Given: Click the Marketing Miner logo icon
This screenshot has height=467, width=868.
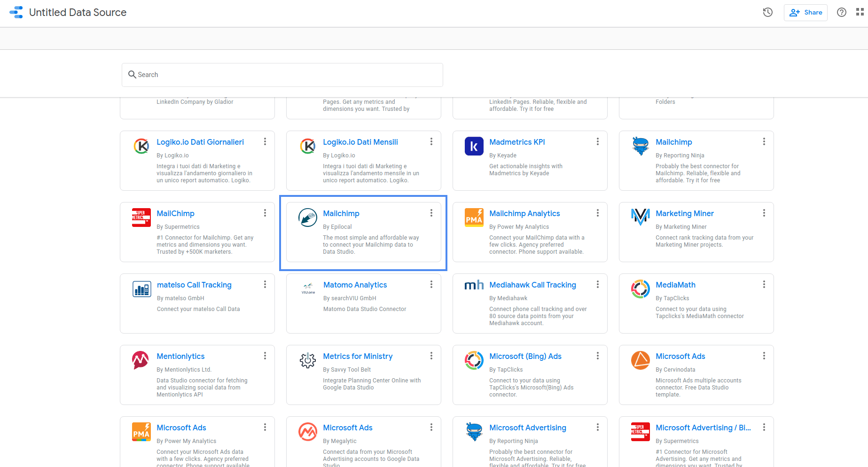Looking at the screenshot, I should pos(640,218).
